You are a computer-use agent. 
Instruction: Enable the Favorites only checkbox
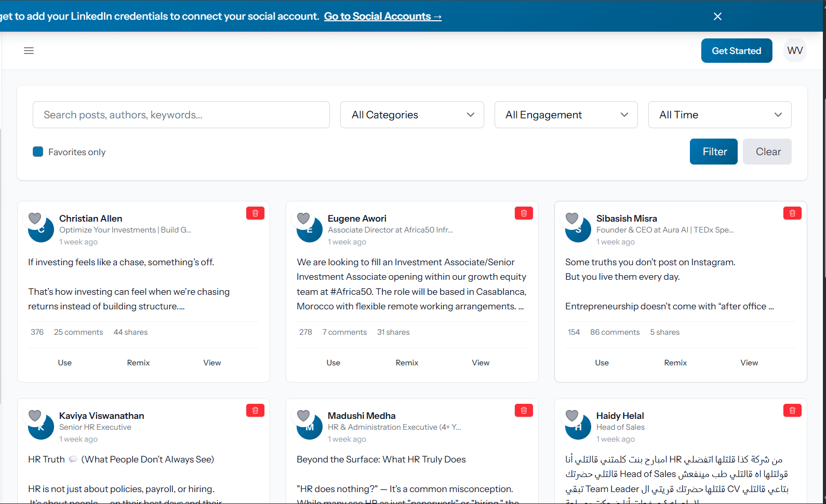point(38,152)
